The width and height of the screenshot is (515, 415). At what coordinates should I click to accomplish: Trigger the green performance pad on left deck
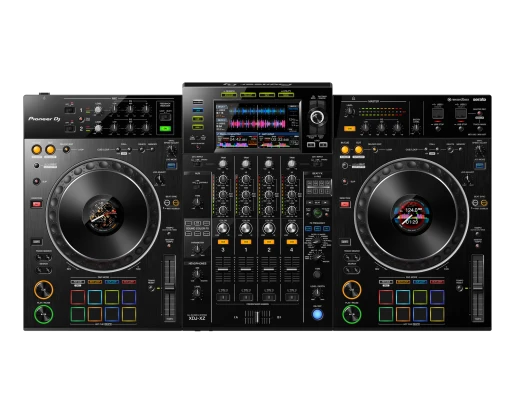tap(78, 314)
